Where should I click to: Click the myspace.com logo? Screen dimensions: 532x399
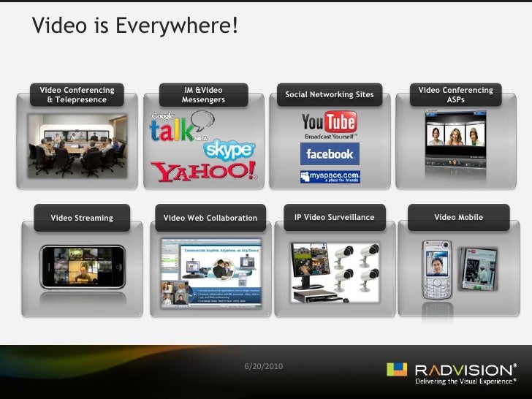(x=330, y=177)
